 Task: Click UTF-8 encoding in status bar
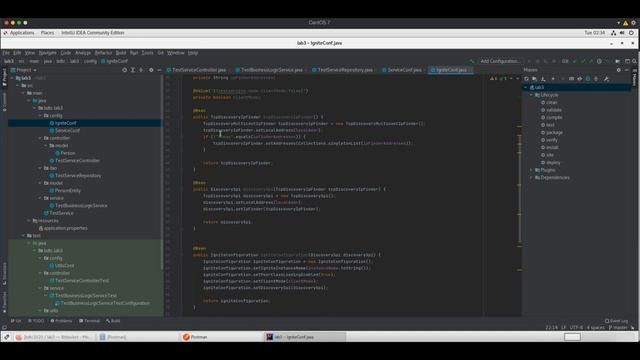pyautogui.click(x=576, y=327)
